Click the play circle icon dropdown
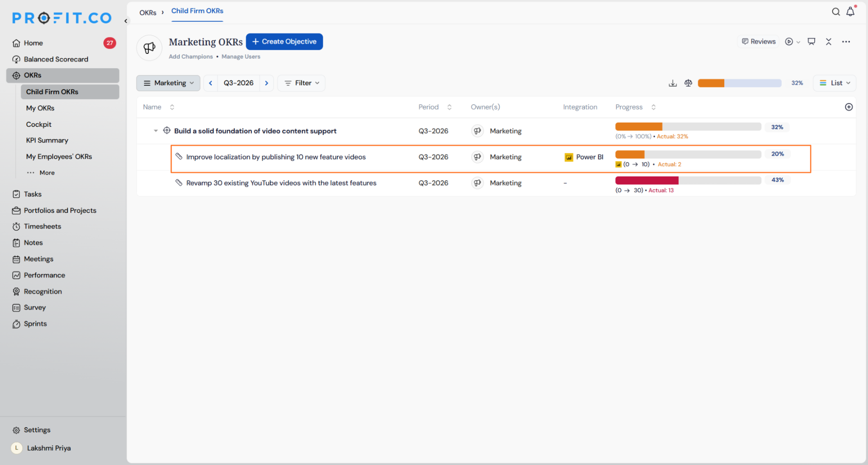The image size is (868, 465). [792, 42]
